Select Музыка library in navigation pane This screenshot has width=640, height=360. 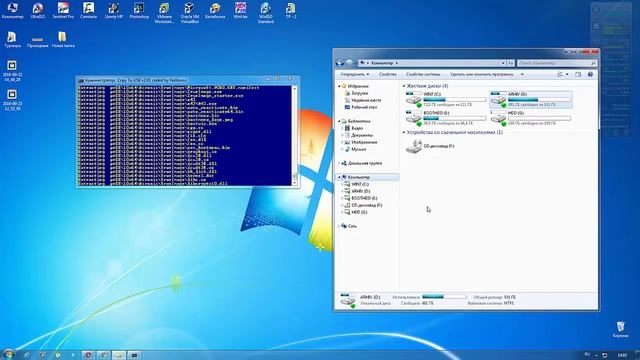(x=358, y=149)
